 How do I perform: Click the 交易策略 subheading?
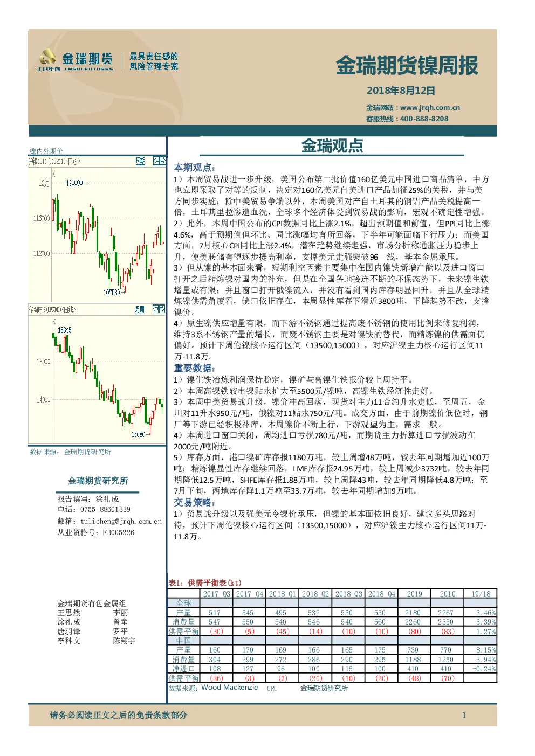tap(194, 502)
